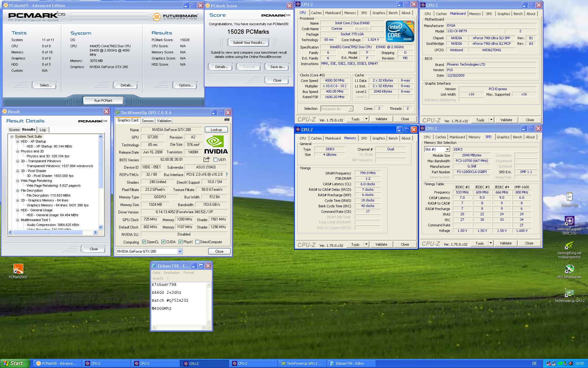Click the Save as... button
The image size is (588, 368).
click(277, 67)
